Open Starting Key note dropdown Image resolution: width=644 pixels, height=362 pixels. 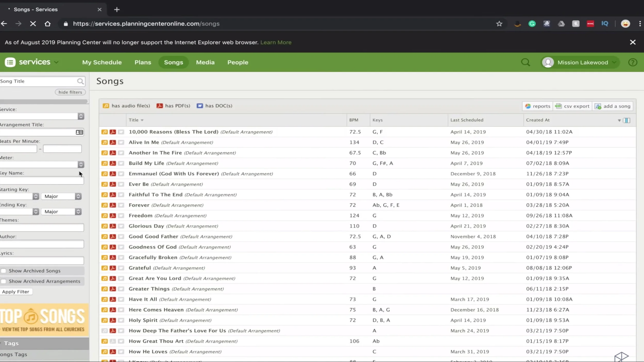pyautogui.click(x=19, y=196)
